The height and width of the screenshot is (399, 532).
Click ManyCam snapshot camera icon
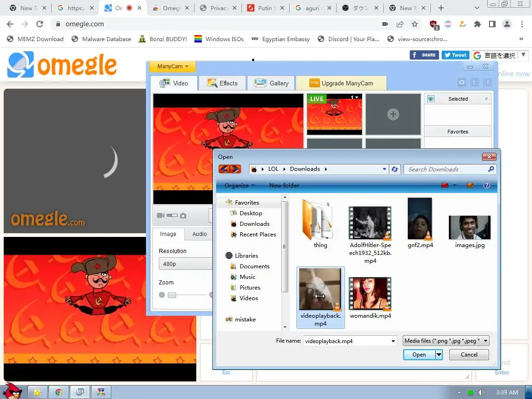(183, 216)
